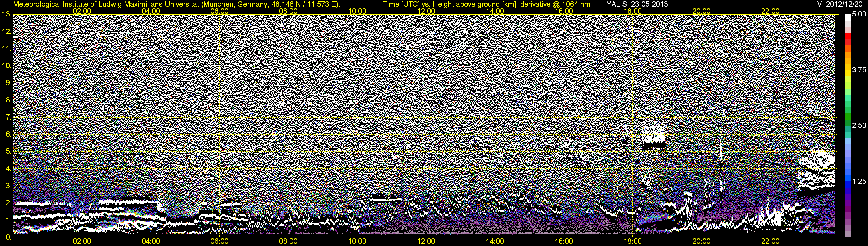868x246 pixels.
Task: Select '02:00' on the lower time axis
Action: [x=82, y=242]
